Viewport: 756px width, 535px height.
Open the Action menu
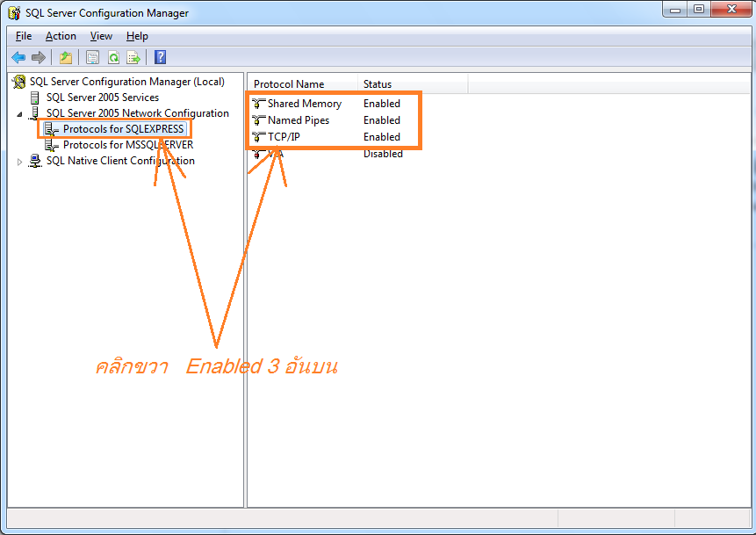(x=61, y=36)
